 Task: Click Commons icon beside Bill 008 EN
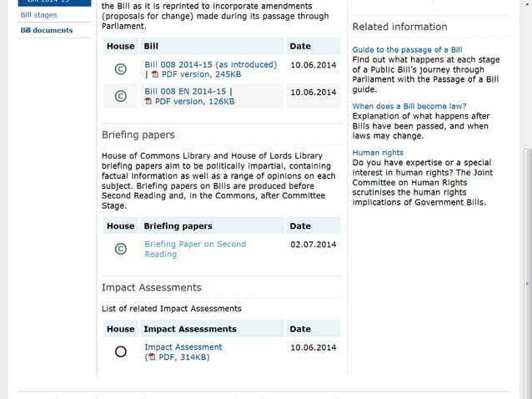click(120, 96)
